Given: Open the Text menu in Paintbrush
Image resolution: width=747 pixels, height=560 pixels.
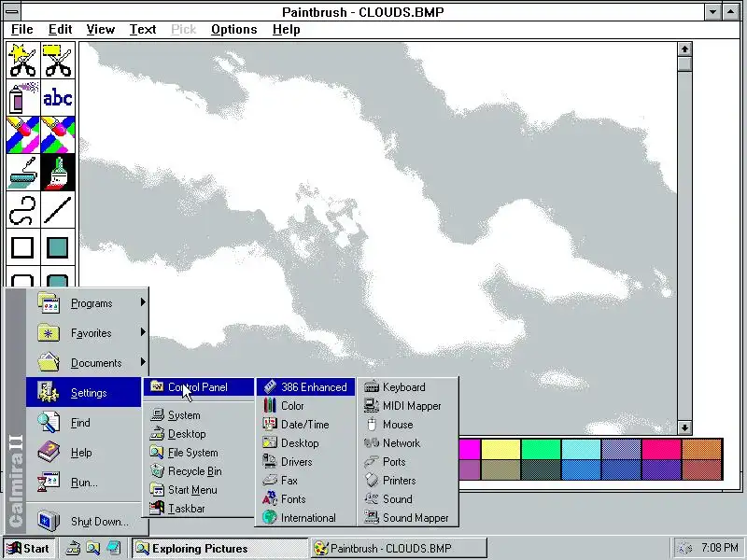Looking at the screenshot, I should (x=143, y=30).
